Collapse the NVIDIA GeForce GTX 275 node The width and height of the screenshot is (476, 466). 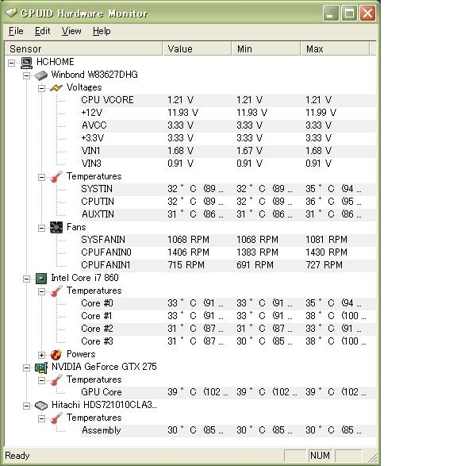(x=27, y=368)
